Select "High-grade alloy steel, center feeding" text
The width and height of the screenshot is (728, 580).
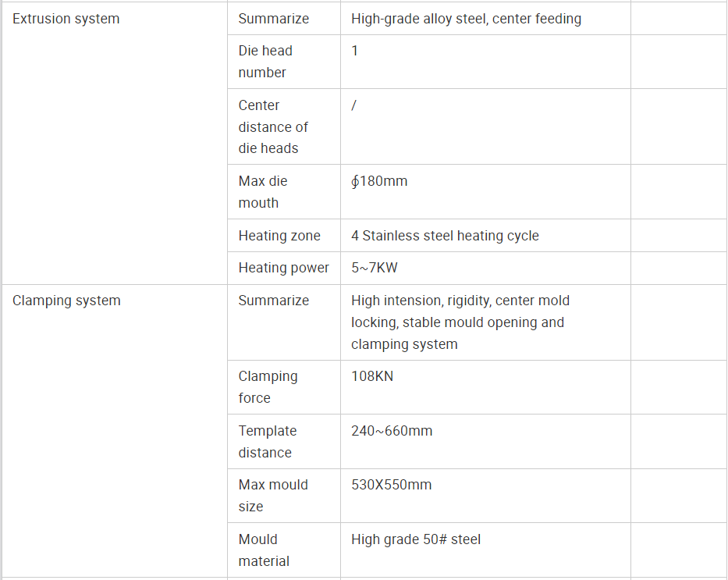click(x=466, y=19)
